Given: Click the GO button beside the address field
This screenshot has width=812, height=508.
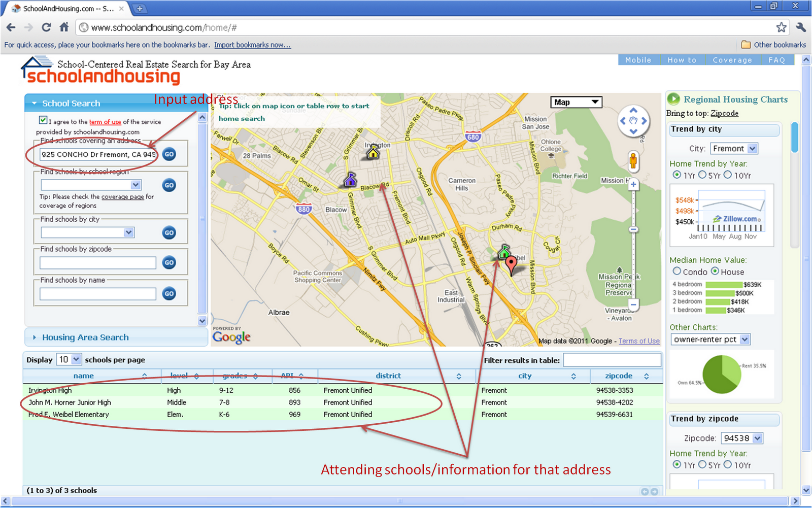Looking at the screenshot, I should pos(170,154).
